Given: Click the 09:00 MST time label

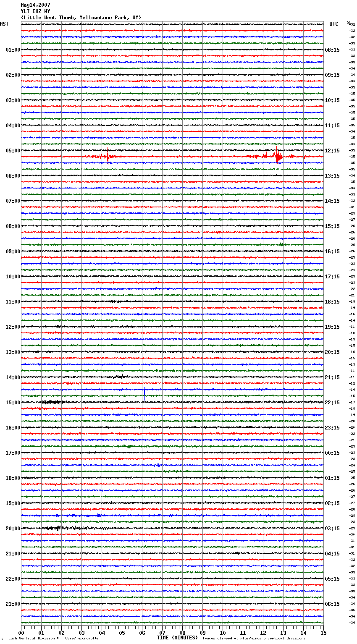Looking at the screenshot, I should tap(13, 251).
